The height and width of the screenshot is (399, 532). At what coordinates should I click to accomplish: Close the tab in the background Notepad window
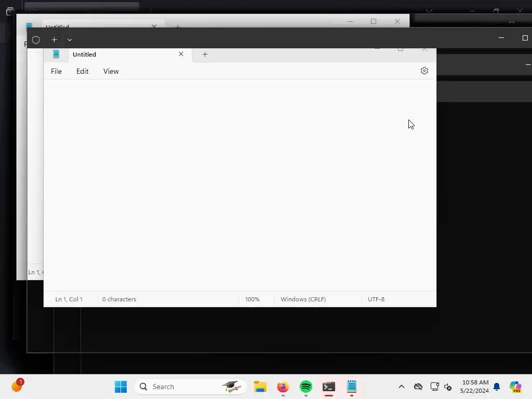click(154, 26)
